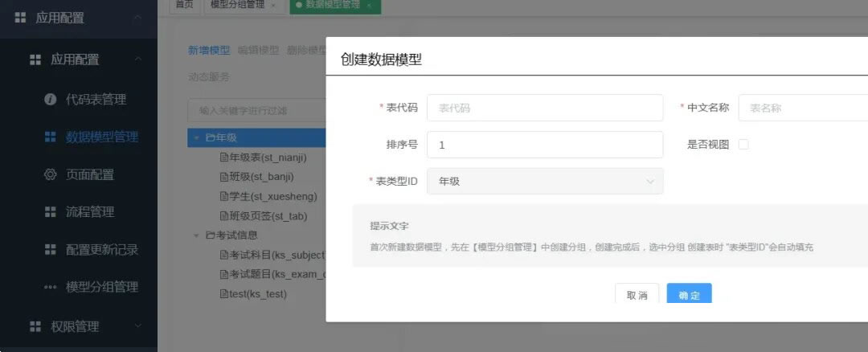Click the grid icon beside 流程管理
868x352 pixels.
(x=50, y=212)
